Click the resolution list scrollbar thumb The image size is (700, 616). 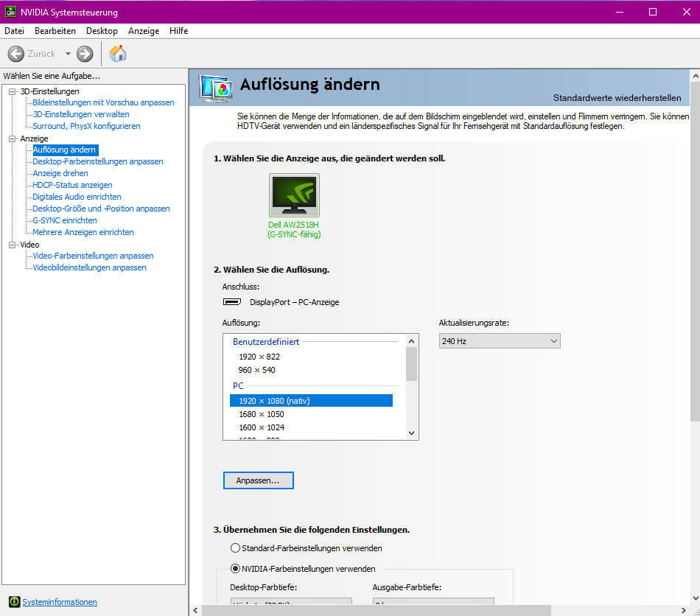412,364
